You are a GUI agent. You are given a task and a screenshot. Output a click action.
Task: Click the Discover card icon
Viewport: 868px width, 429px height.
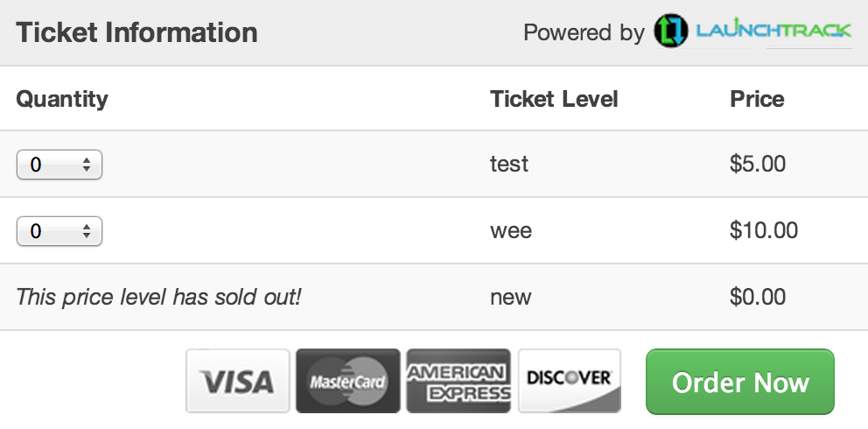(570, 381)
